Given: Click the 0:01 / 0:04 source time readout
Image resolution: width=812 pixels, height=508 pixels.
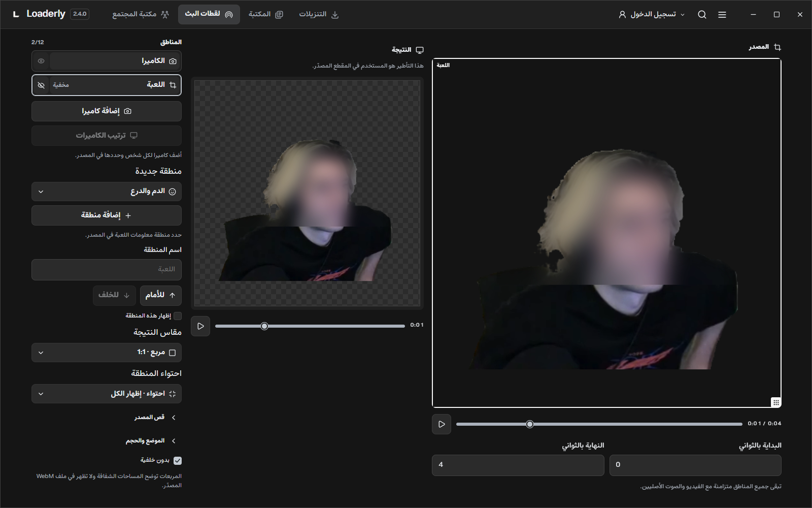Looking at the screenshot, I should point(764,424).
